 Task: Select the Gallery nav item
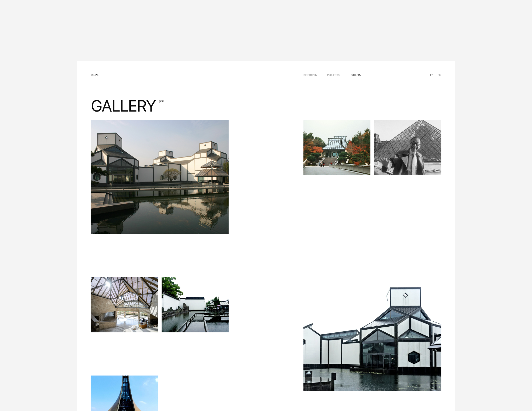pyautogui.click(x=356, y=75)
